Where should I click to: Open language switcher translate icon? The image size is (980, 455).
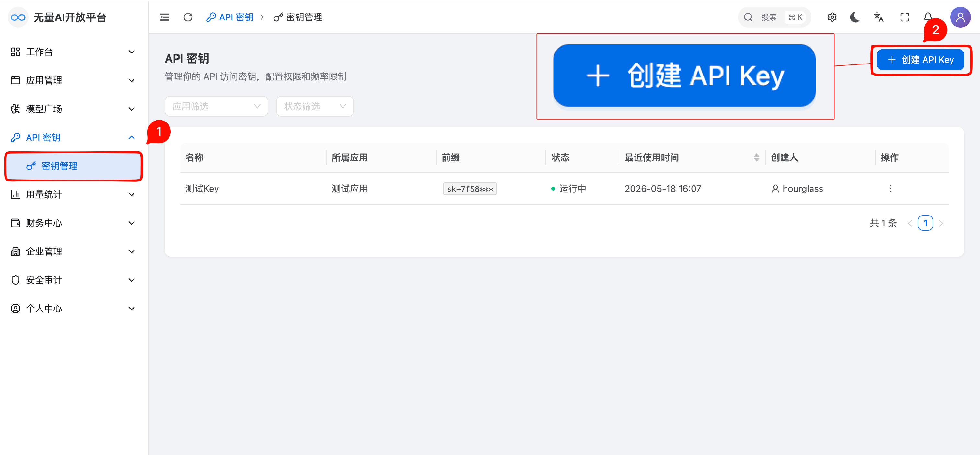[x=879, y=17]
